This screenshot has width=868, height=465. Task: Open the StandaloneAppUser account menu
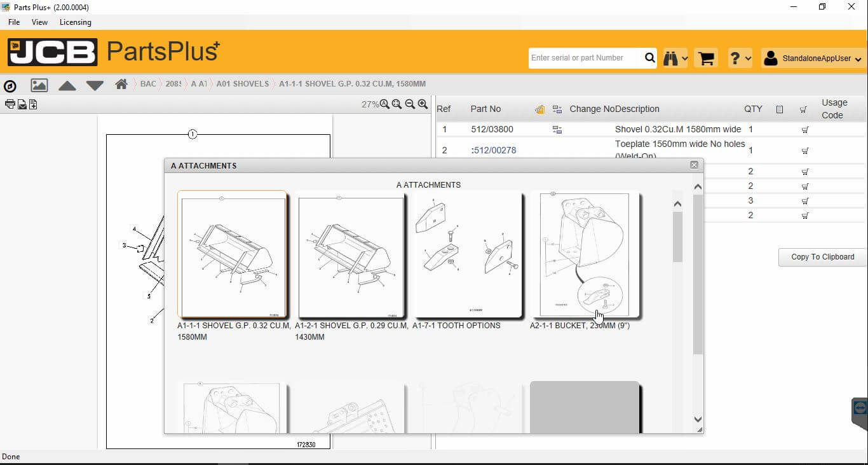point(814,59)
